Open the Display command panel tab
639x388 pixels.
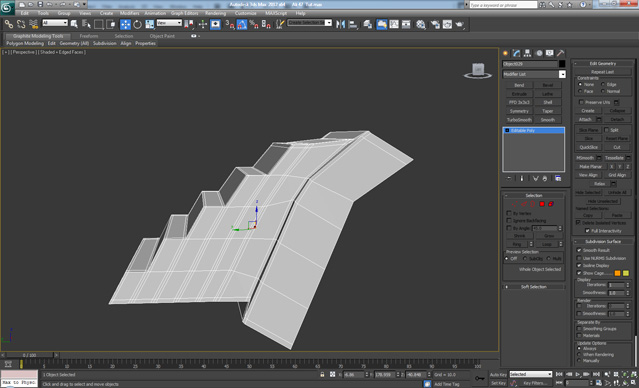[x=550, y=53]
